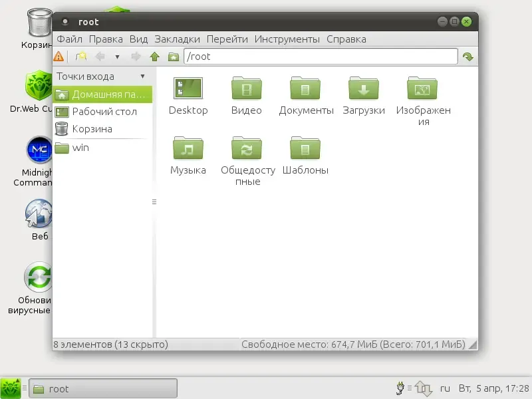Jump to home folder toolbar icon

coord(174,57)
